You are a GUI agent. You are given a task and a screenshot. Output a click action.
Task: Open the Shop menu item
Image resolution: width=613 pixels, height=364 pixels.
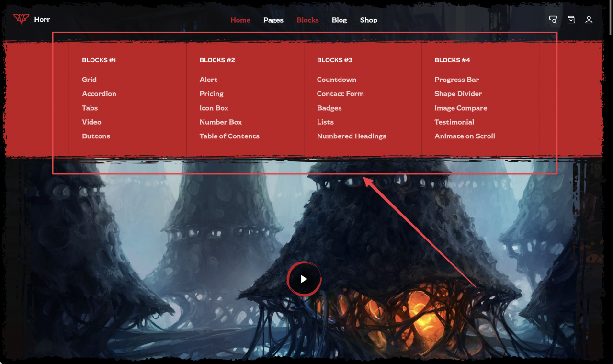pos(369,20)
